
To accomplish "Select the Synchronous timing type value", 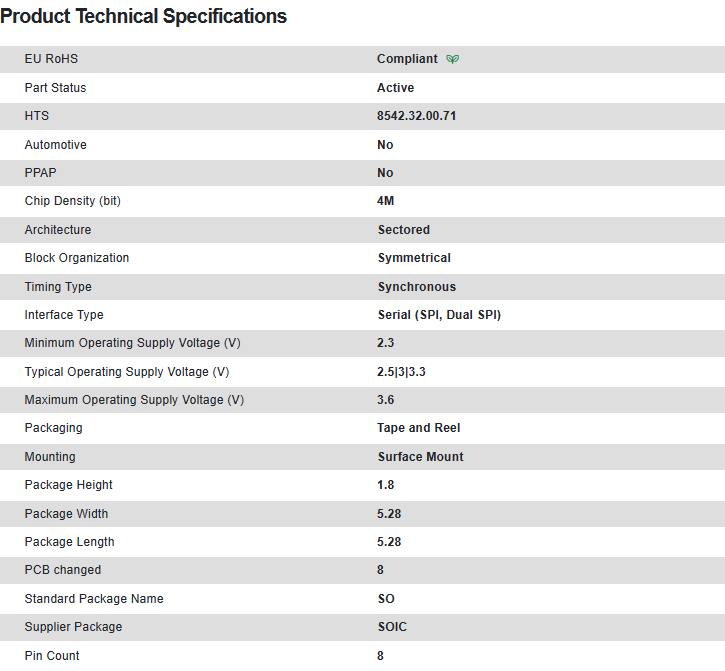I will [416, 287].
